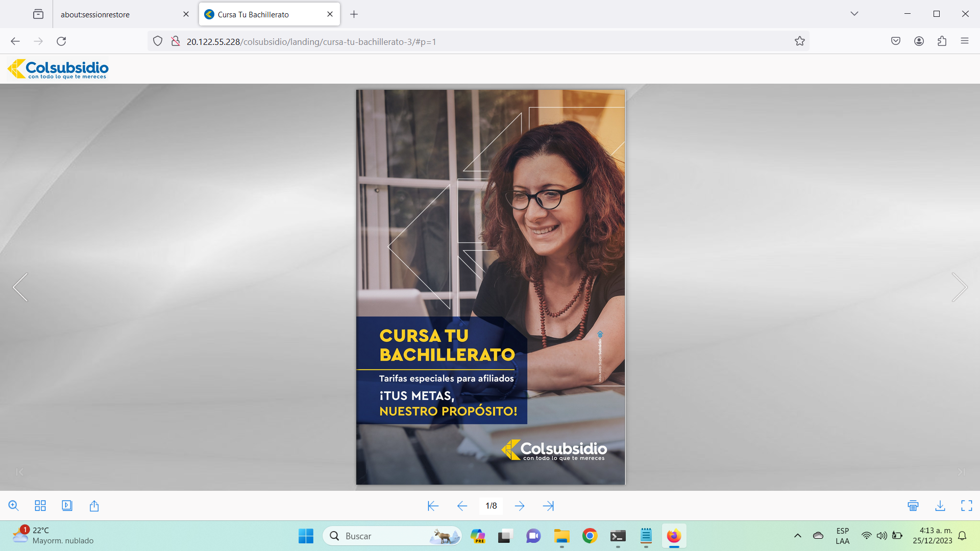Image resolution: width=980 pixels, height=551 pixels.
Task: Click the share icon in bottom toolbar
Action: tap(94, 506)
